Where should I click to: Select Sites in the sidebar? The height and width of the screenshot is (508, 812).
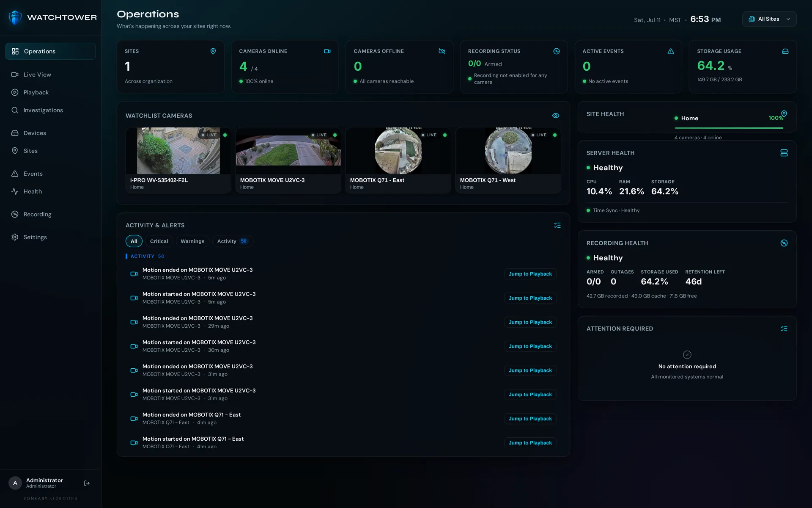pos(51,151)
